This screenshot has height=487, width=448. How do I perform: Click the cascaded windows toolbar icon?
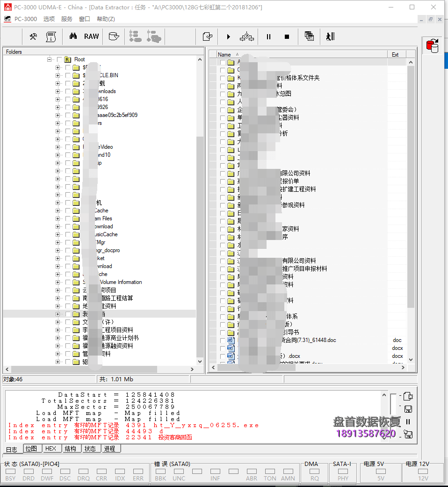(x=309, y=36)
